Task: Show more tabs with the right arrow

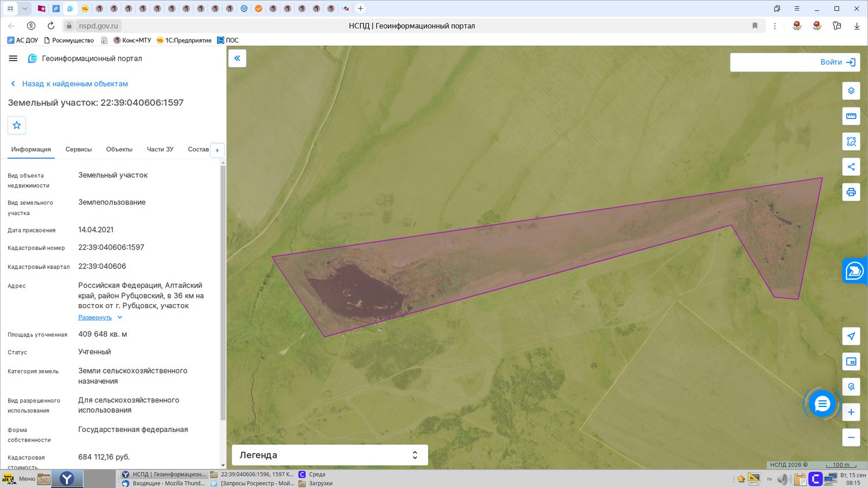Action: 218,150
